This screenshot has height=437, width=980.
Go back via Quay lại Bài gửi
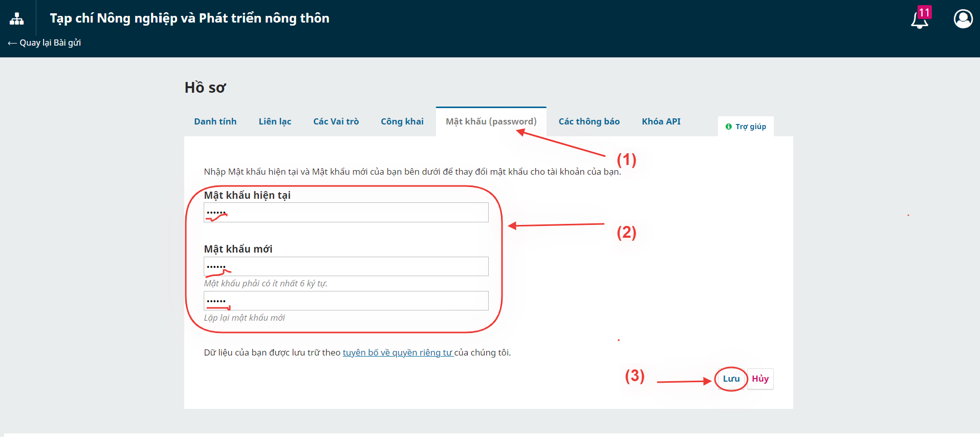[45, 43]
